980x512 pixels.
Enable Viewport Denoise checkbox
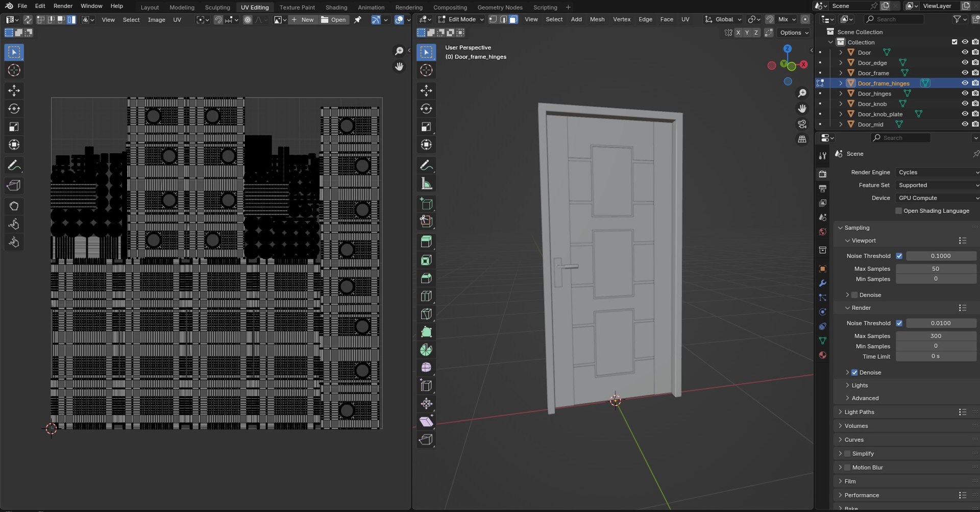[854, 295]
